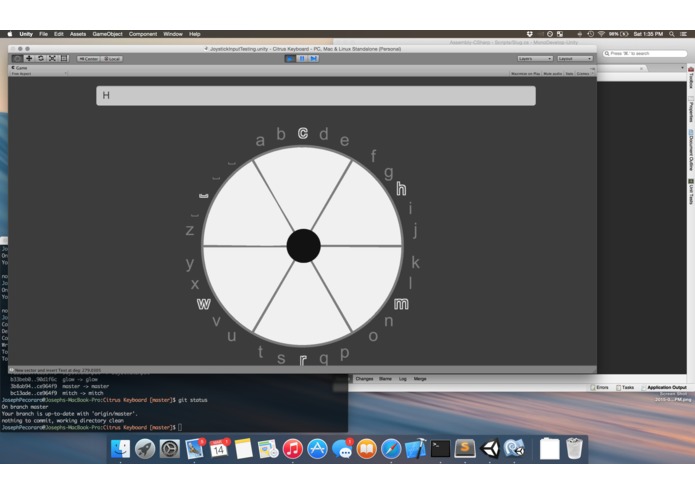The image size is (695, 494).
Task: Select the Rect Transform tool
Action: click(x=64, y=58)
